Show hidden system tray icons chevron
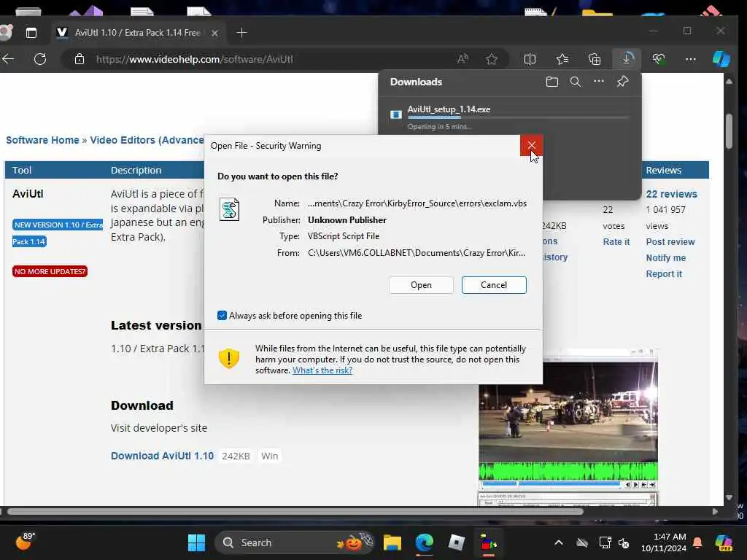 [558, 542]
